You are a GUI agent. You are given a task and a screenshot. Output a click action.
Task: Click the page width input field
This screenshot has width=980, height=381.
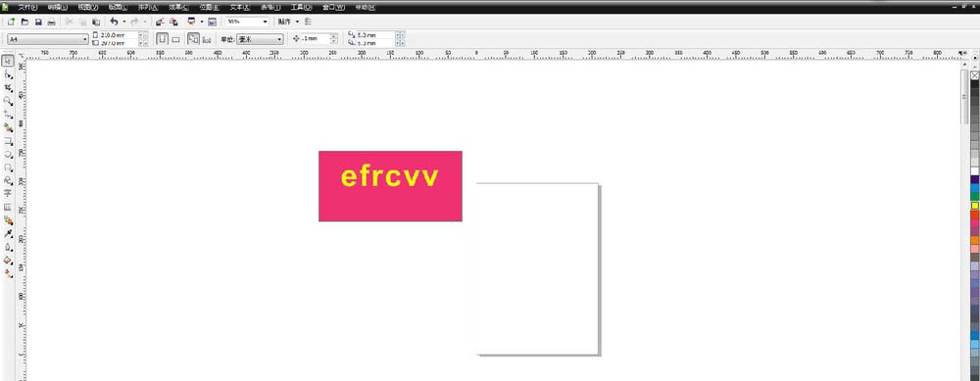tap(119, 35)
